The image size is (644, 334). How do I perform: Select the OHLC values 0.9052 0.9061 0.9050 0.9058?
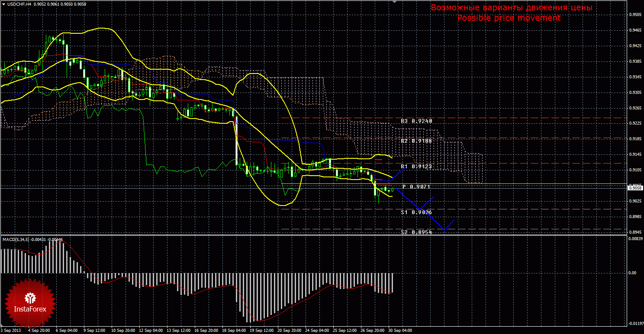click(60, 4)
